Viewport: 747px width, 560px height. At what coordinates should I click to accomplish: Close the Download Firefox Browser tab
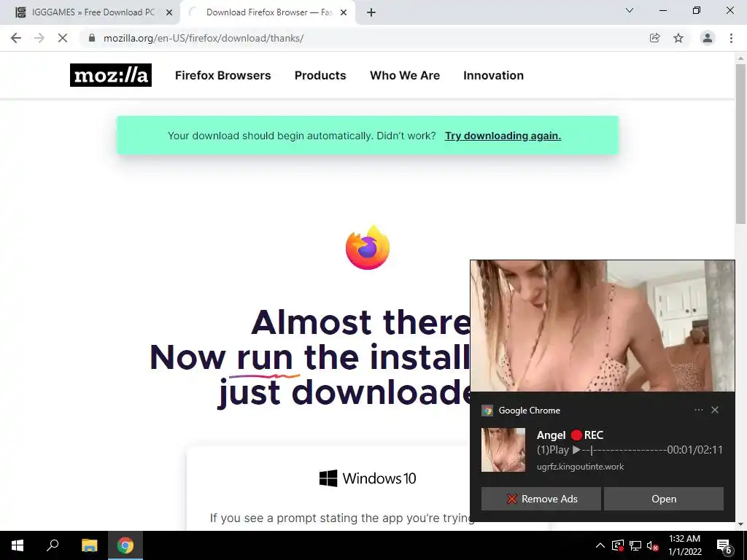pos(343,12)
